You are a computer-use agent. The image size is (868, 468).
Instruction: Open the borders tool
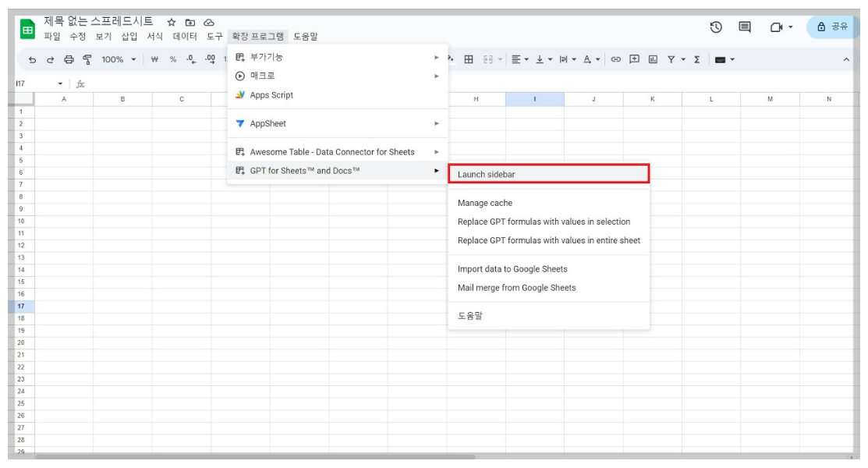pyautogui.click(x=469, y=59)
